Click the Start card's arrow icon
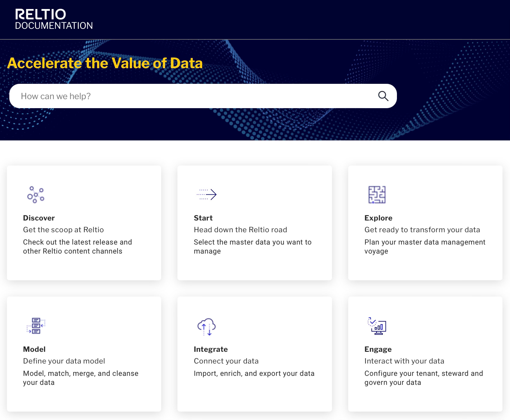The width and height of the screenshot is (510, 420). [x=207, y=194]
